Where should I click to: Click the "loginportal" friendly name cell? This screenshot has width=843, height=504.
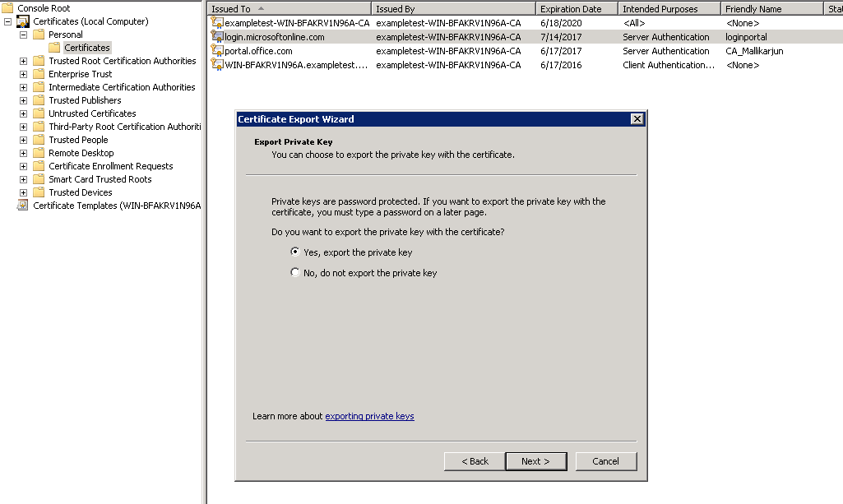coord(746,37)
